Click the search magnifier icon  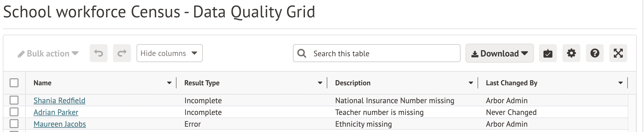[x=302, y=53]
